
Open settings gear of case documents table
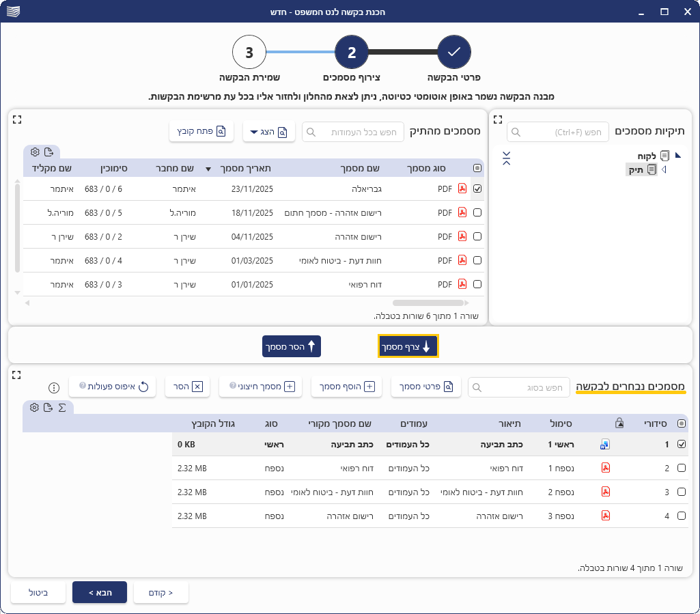point(35,152)
